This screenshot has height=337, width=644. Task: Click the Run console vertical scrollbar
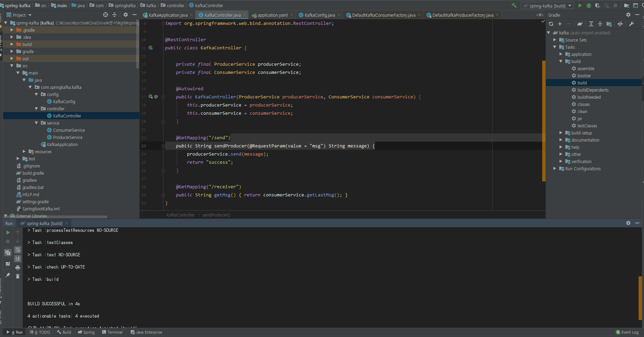click(641, 298)
